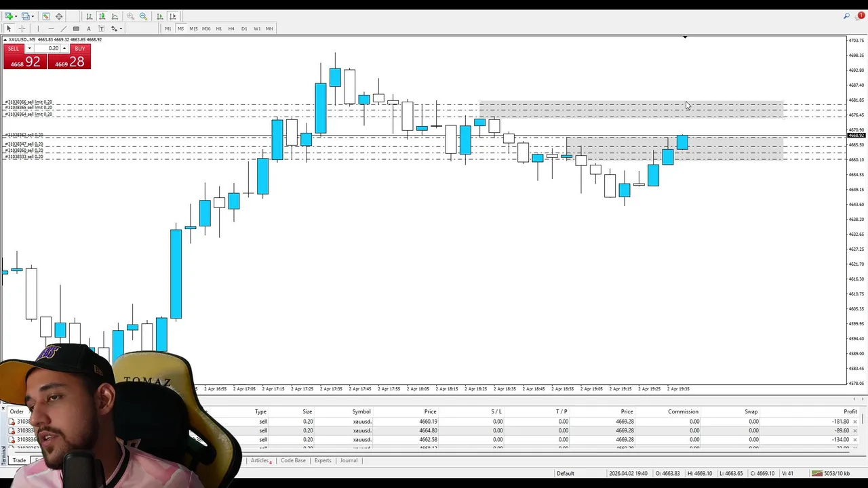Click the Default profile status bar entry
The width and height of the screenshot is (868, 488).
pos(566,473)
